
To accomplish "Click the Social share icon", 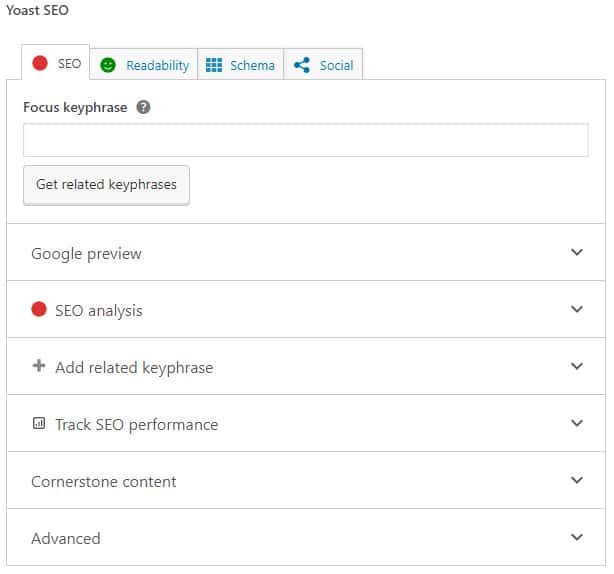I will [x=302, y=65].
